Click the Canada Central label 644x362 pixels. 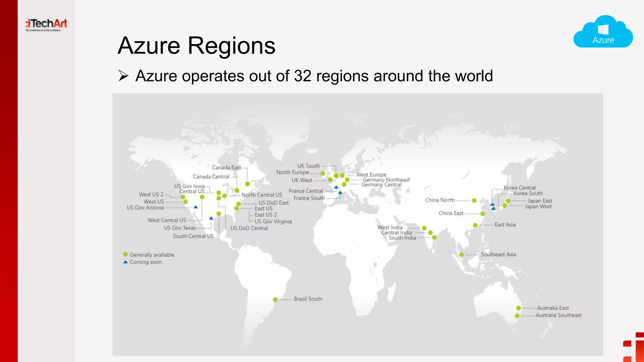pyautogui.click(x=211, y=177)
